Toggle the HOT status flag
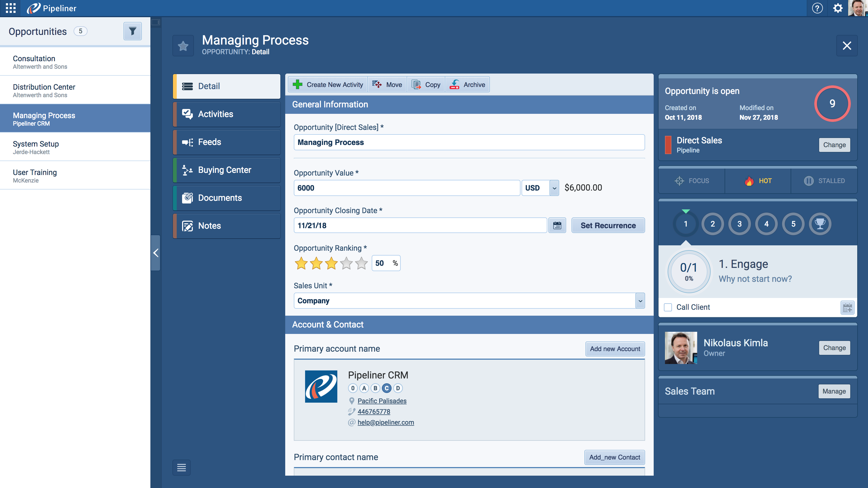The width and height of the screenshot is (868, 488). [758, 181]
